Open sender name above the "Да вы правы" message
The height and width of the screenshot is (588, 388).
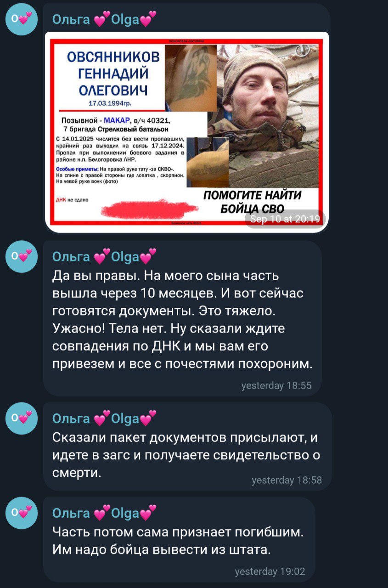coord(104,256)
